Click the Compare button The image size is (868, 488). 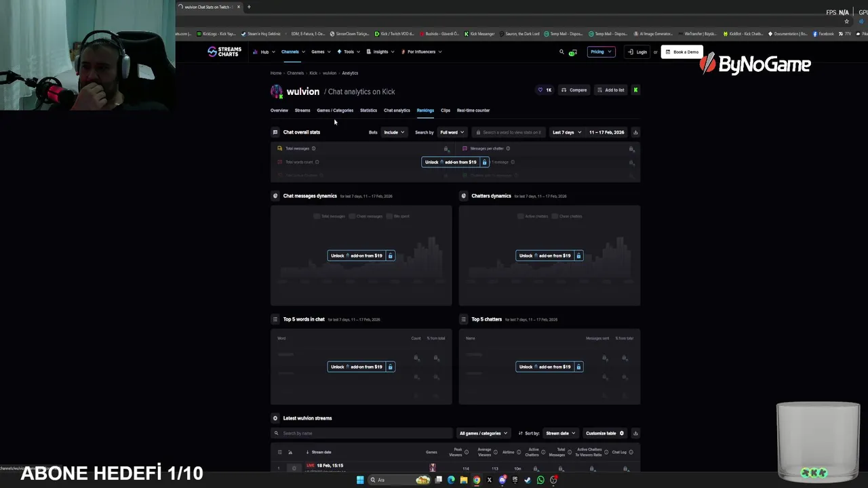click(574, 89)
